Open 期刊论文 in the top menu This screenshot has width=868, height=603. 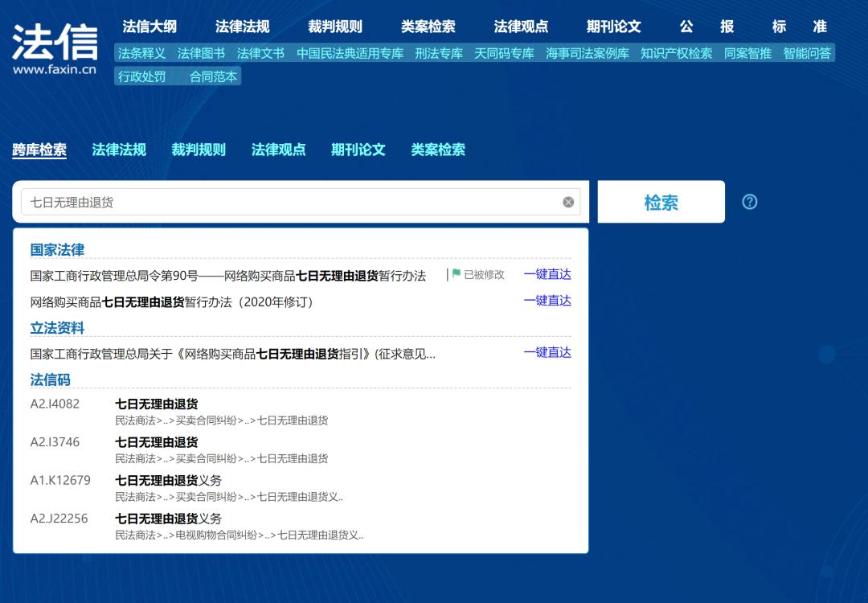(x=613, y=27)
